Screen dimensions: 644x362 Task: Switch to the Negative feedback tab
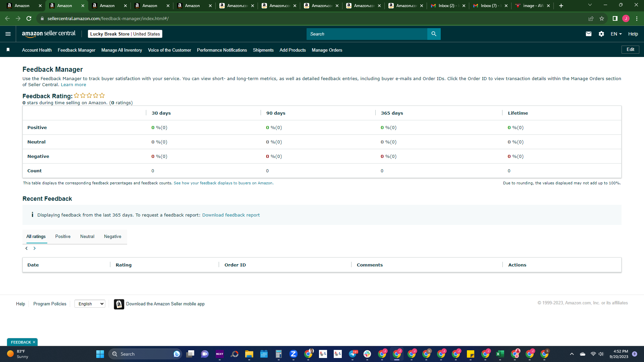point(113,236)
